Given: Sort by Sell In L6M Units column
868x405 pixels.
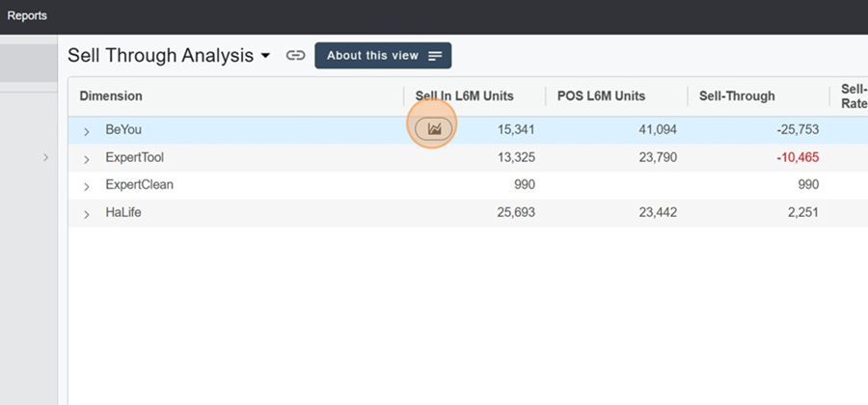Looking at the screenshot, I should click(465, 95).
